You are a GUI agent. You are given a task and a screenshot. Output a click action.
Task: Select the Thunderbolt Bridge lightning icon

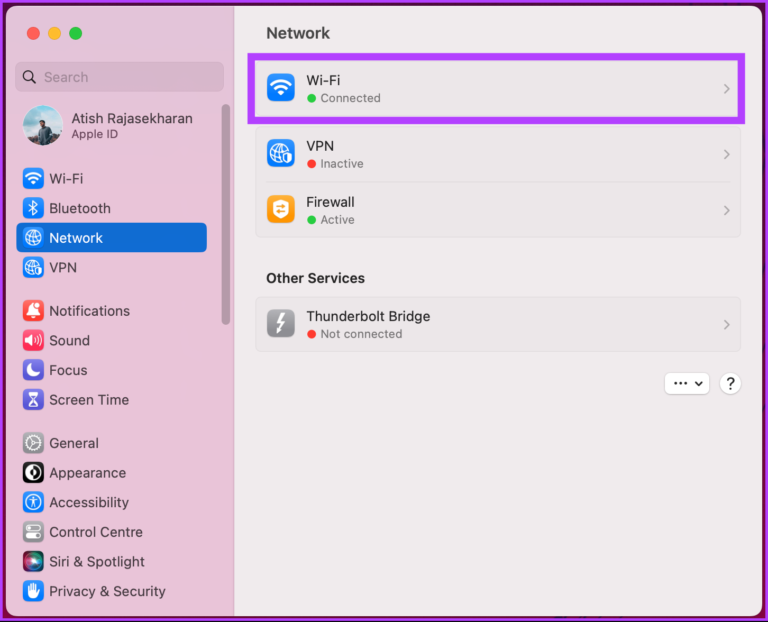pyautogui.click(x=281, y=324)
